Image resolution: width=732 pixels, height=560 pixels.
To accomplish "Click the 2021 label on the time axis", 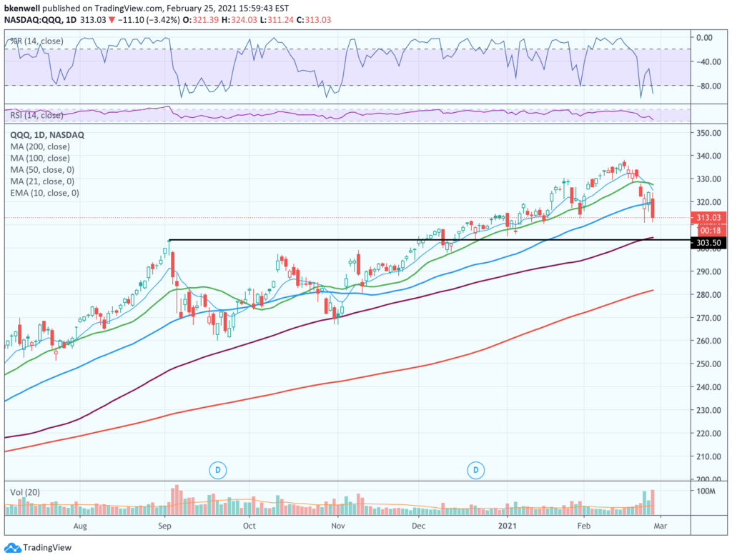I will click(x=508, y=526).
